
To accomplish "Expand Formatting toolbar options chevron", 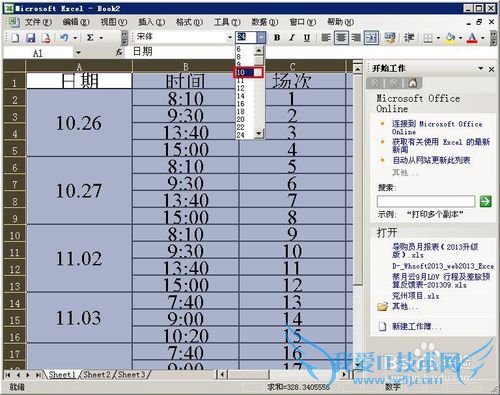I will point(493,38).
